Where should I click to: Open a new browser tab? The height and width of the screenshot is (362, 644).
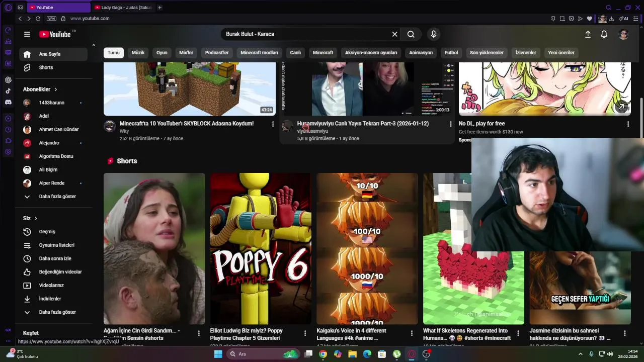pyautogui.click(x=159, y=8)
